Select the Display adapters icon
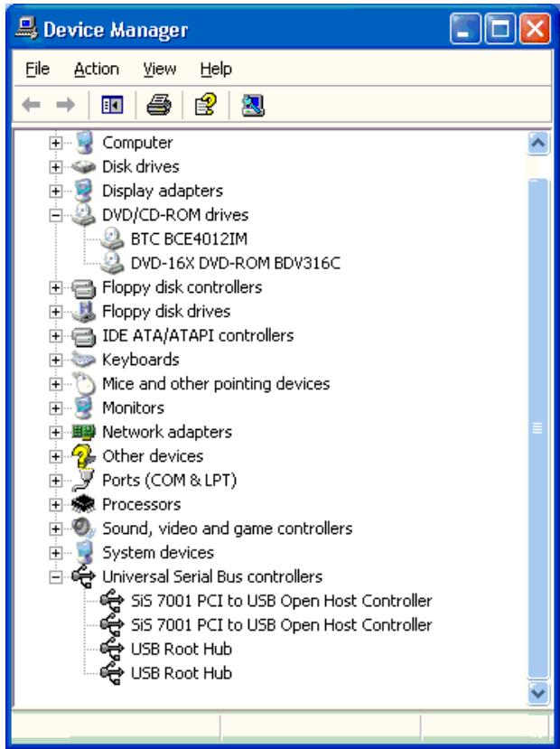This screenshot has width=560, height=749. 84,191
